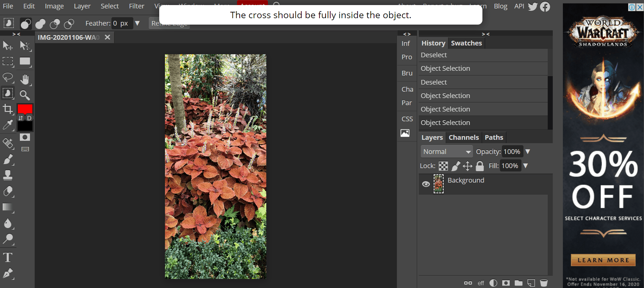Image resolution: width=644 pixels, height=288 pixels.
Task: Open the Select menu
Action: tap(110, 6)
